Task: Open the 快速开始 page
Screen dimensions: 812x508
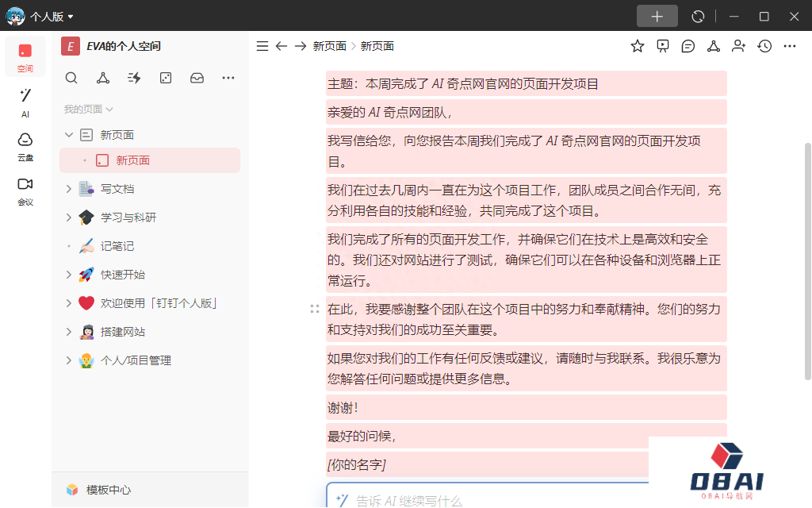Action: click(123, 274)
